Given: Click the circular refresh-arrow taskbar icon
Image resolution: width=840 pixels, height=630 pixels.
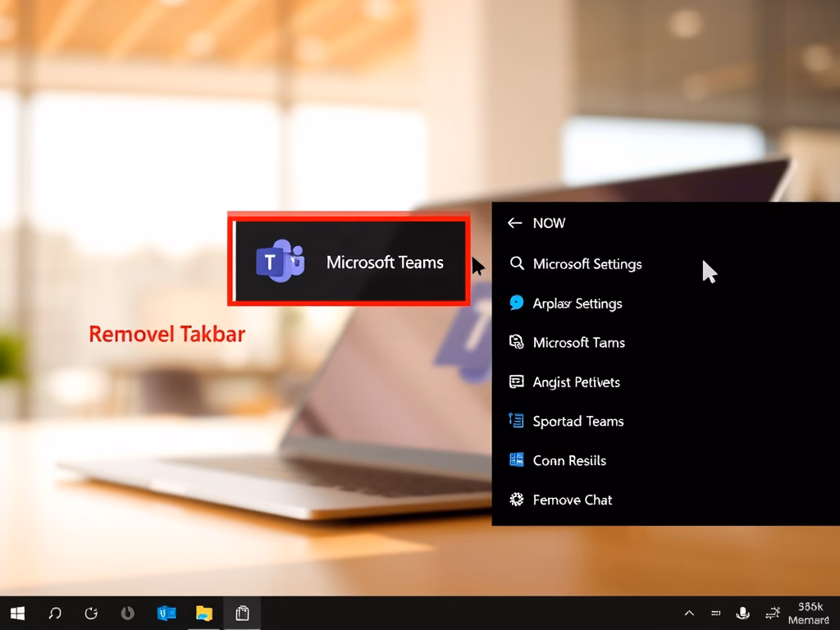Looking at the screenshot, I should pyautogui.click(x=92, y=613).
